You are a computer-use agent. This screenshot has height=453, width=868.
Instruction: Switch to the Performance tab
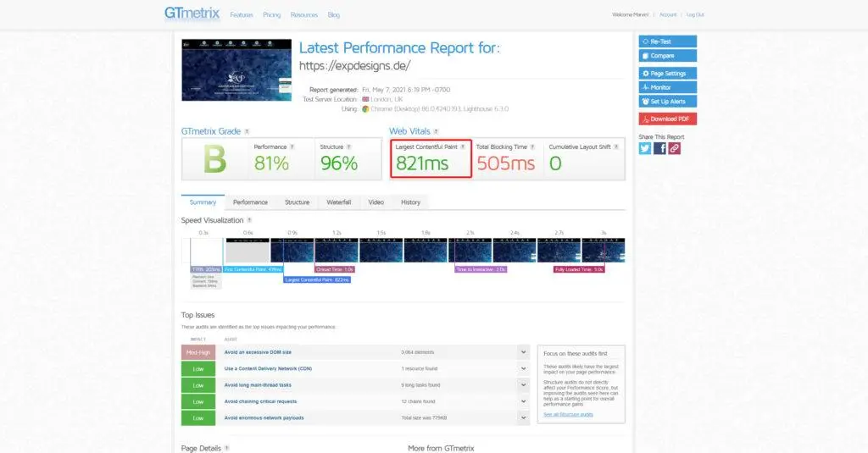(x=250, y=202)
